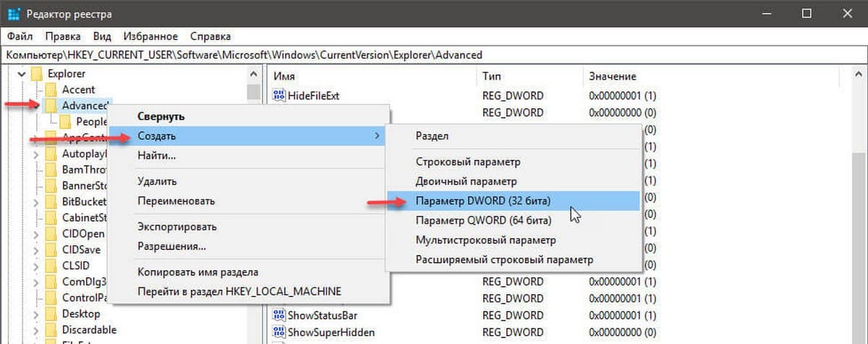Create a new Раздел key
868x344 pixels.
513,135
